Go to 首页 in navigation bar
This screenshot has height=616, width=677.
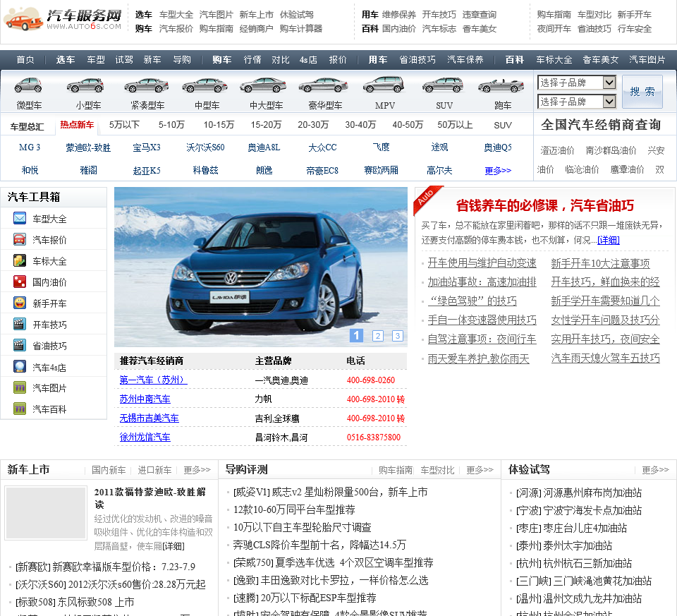[25, 59]
